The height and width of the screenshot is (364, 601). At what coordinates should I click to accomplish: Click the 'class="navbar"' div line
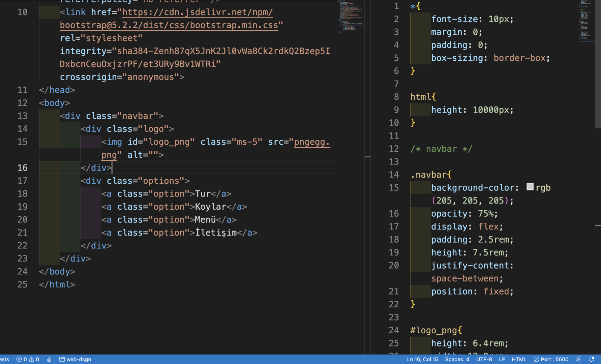(112, 116)
